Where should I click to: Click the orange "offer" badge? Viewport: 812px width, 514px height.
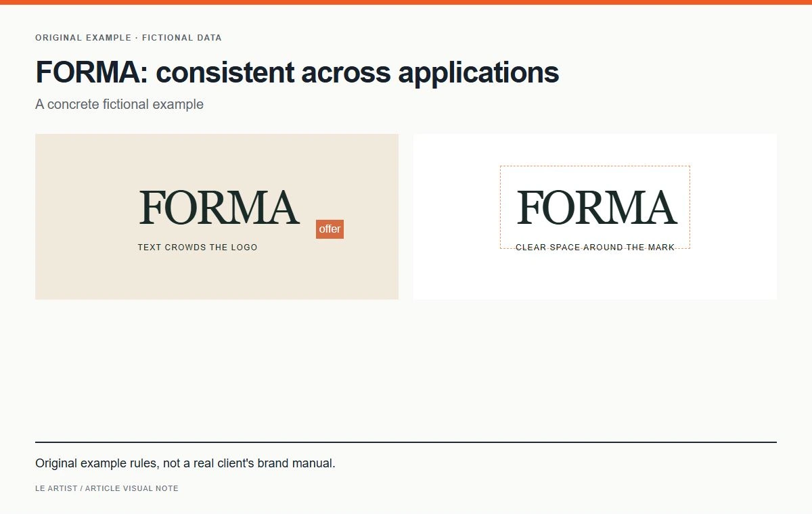(x=330, y=229)
